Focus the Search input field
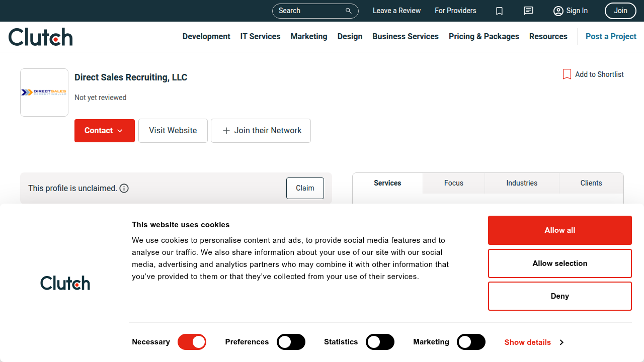644x362 pixels. (315, 11)
